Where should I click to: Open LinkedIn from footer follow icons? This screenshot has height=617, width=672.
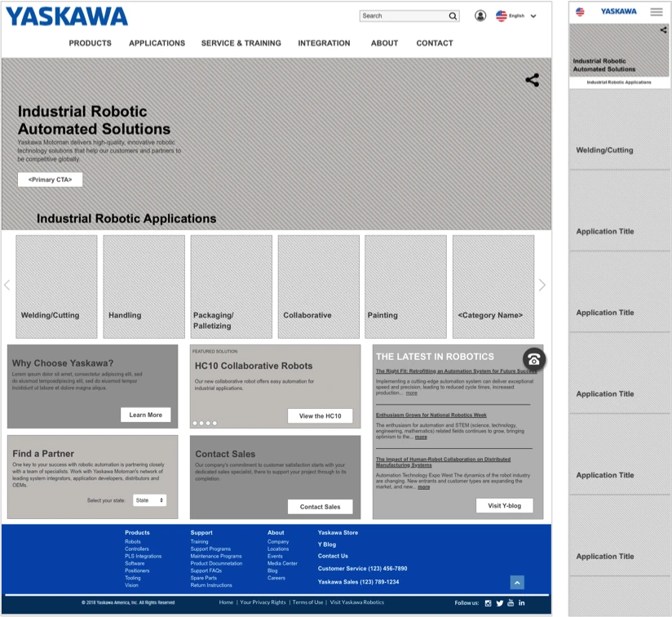tap(522, 602)
